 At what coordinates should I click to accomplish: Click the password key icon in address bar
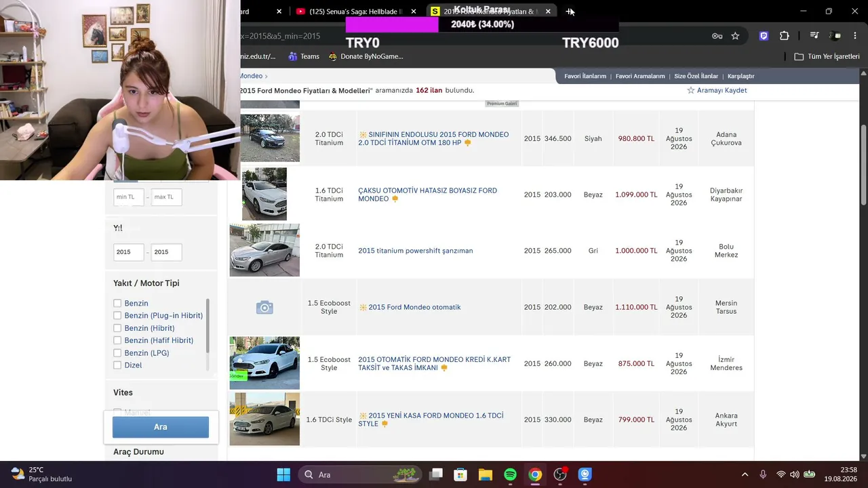(717, 36)
